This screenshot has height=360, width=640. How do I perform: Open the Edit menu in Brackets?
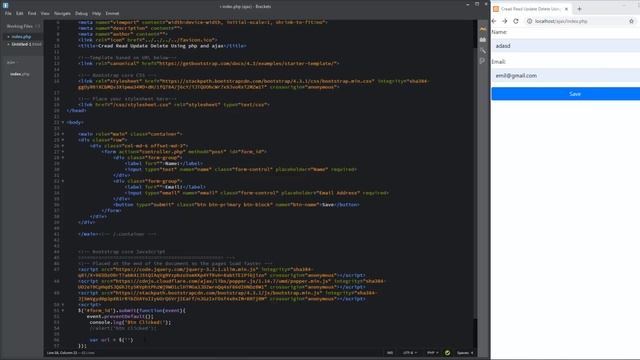[20, 13]
